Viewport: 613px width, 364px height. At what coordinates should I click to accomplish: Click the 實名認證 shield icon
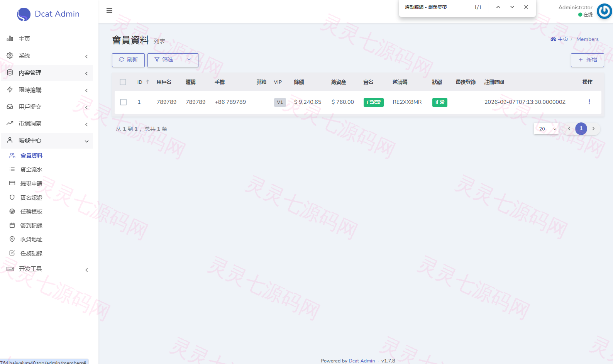coord(12,197)
